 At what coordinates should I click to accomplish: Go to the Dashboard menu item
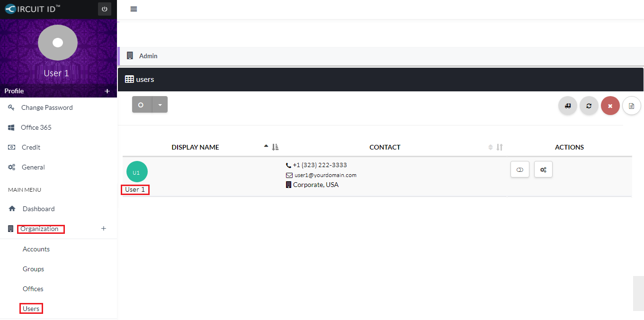38,209
